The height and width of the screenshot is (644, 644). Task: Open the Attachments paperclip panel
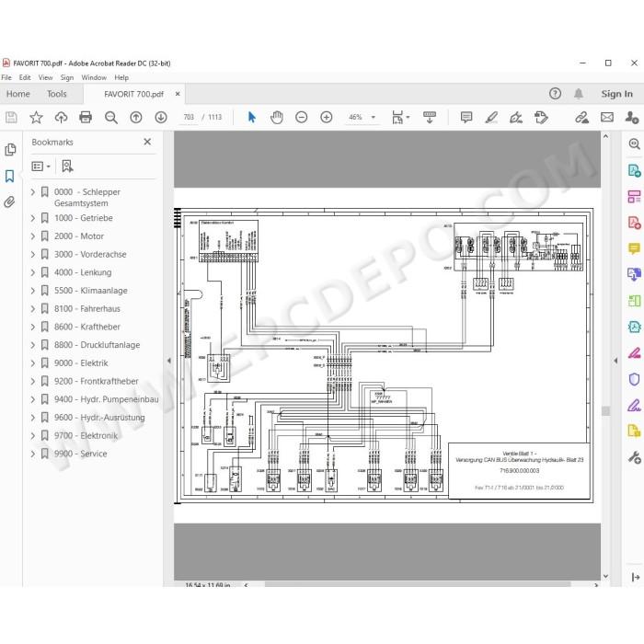click(x=9, y=202)
